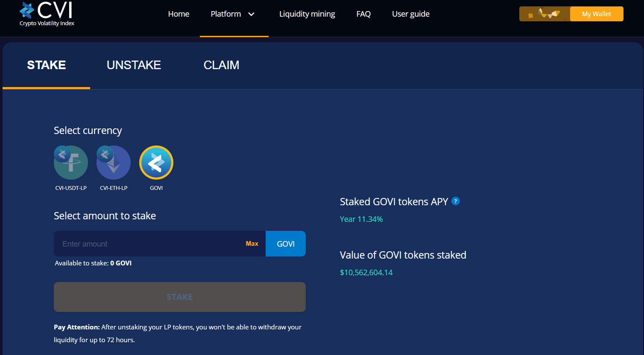Screen dimensions: 644x355
Task: Select the GOVI currency icon
Action: (156, 163)
